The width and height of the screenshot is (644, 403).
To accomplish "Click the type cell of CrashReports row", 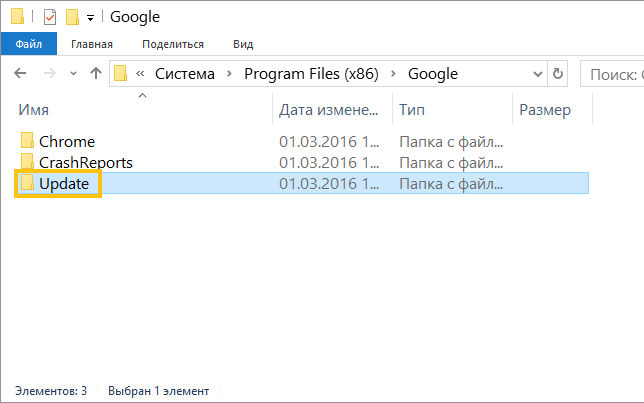I will pos(451,163).
